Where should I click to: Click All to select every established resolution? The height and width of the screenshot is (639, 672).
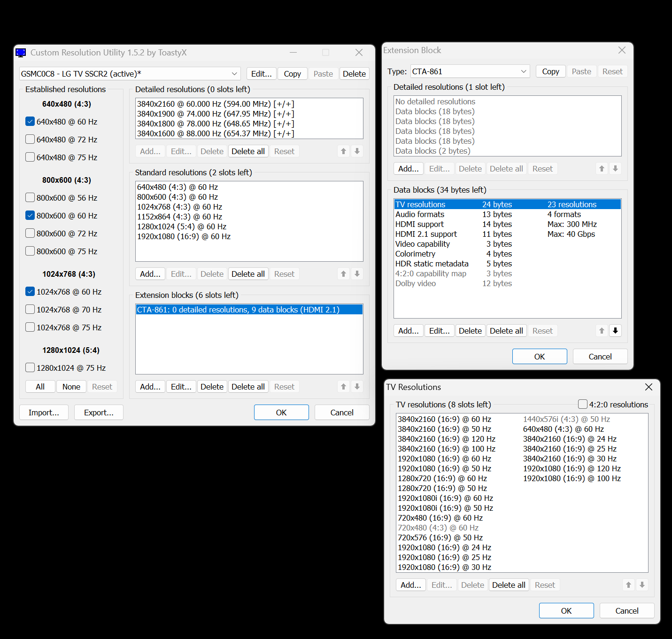[x=40, y=386]
